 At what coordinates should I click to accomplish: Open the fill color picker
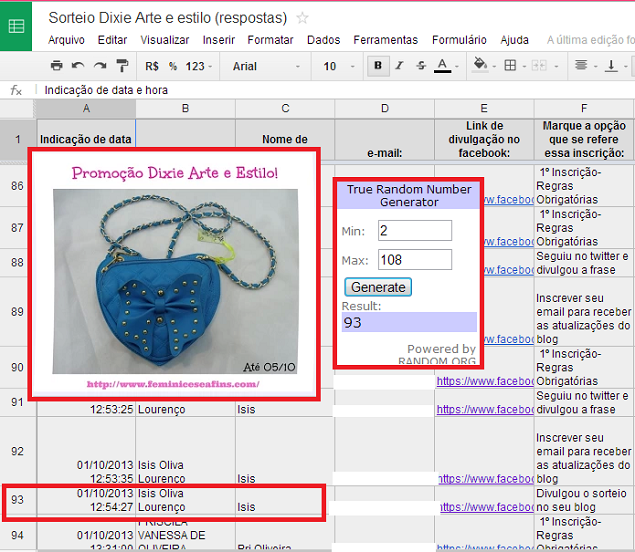(x=480, y=65)
